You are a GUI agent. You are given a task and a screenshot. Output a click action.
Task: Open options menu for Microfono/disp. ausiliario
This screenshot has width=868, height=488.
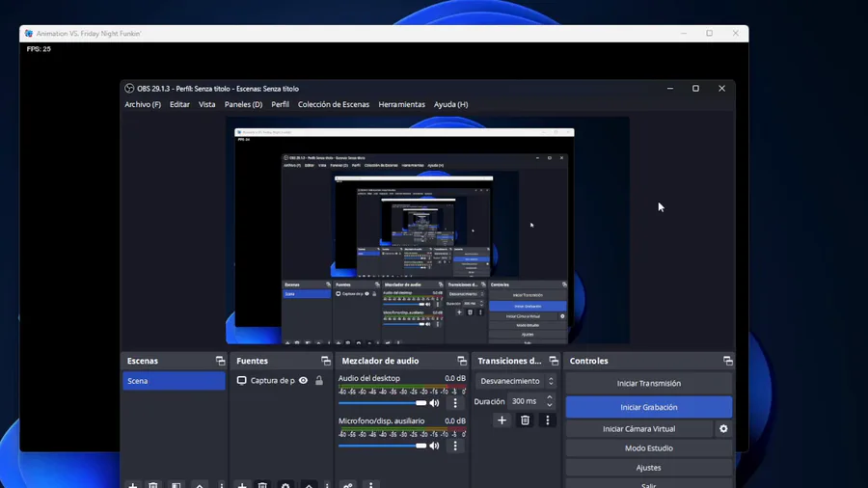(455, 446)
